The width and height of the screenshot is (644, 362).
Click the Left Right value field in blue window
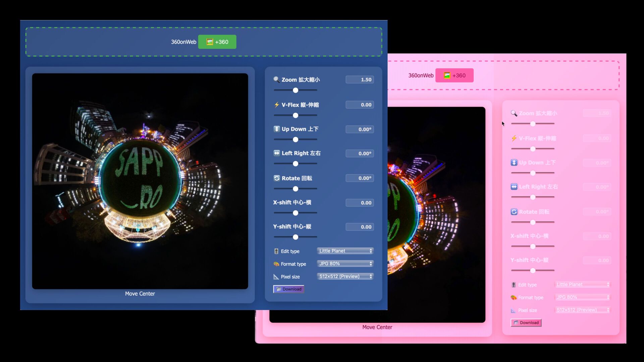(x=360, y=153)
